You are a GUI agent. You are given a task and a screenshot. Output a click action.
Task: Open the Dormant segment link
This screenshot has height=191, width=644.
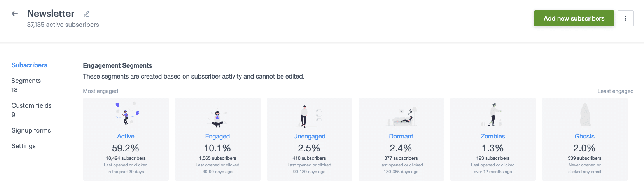coord(401,136)
